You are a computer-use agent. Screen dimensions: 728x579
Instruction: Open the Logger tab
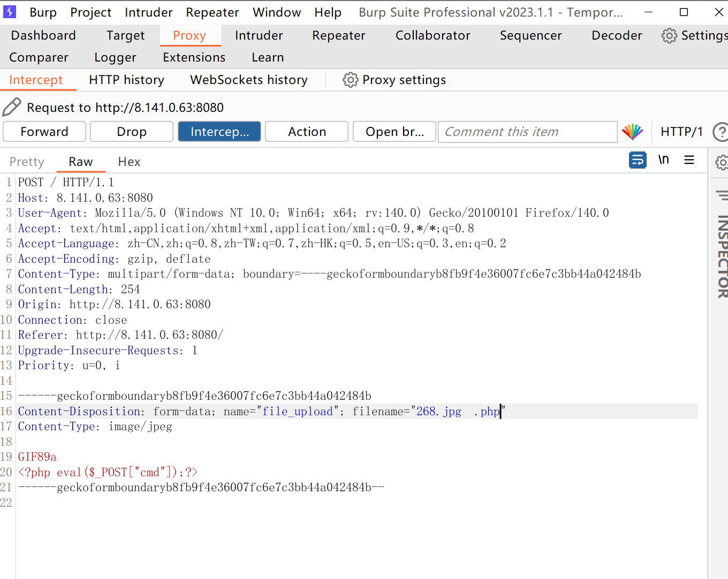pos(115,57)
